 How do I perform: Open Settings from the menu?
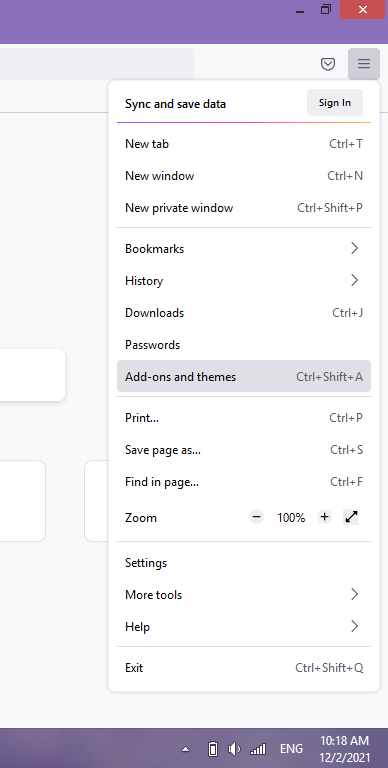point(244,562)
